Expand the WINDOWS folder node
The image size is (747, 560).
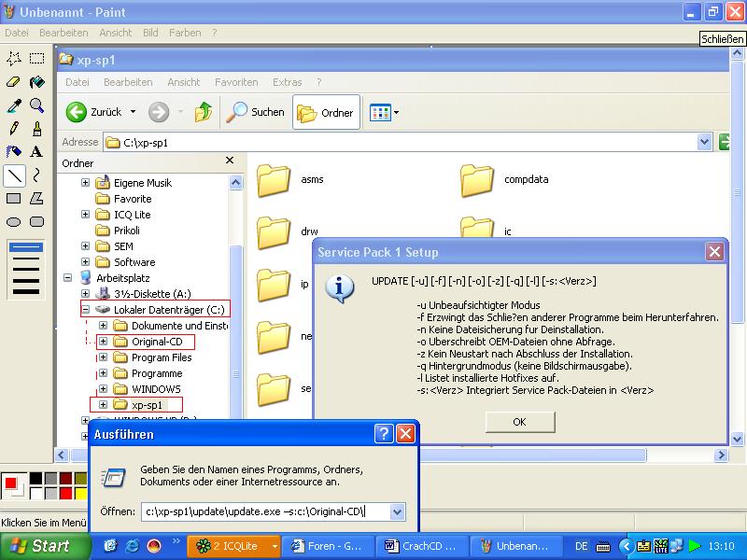pos(103,388)
